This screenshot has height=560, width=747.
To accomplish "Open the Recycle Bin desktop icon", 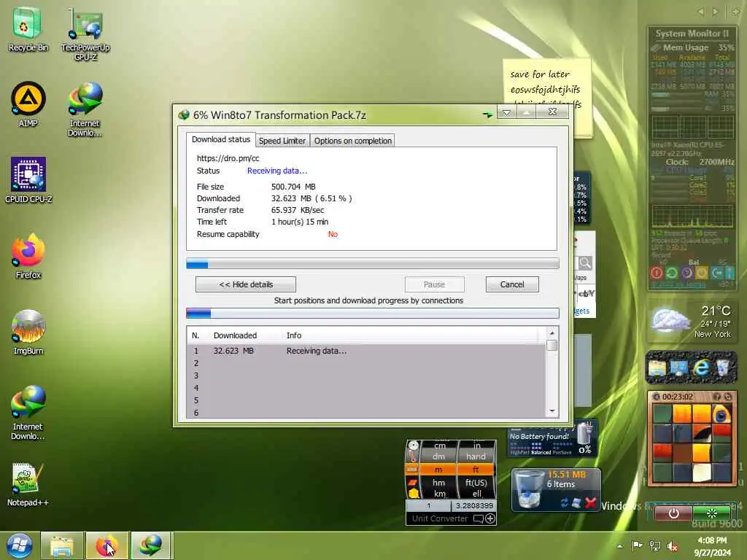I will (28, 28).
